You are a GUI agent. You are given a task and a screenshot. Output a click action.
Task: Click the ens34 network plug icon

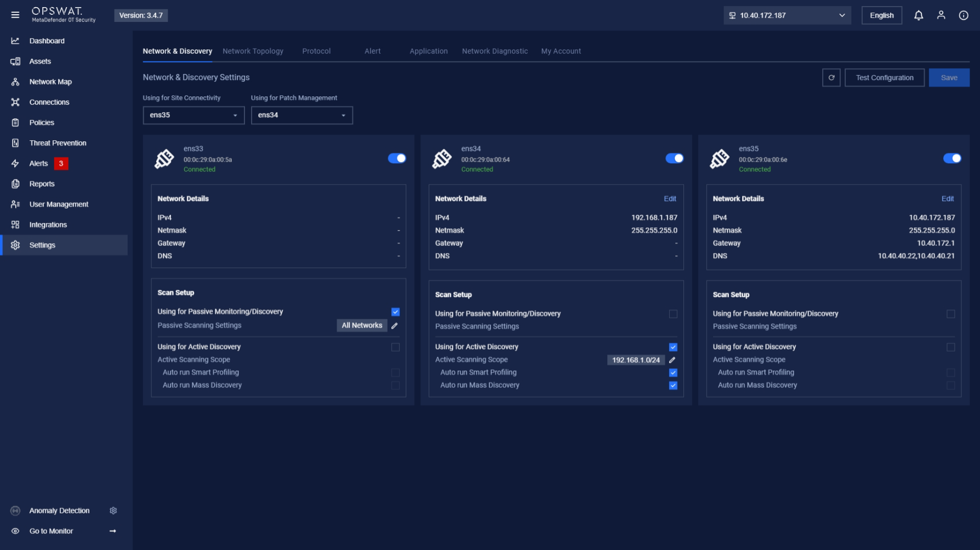(442, 159)
